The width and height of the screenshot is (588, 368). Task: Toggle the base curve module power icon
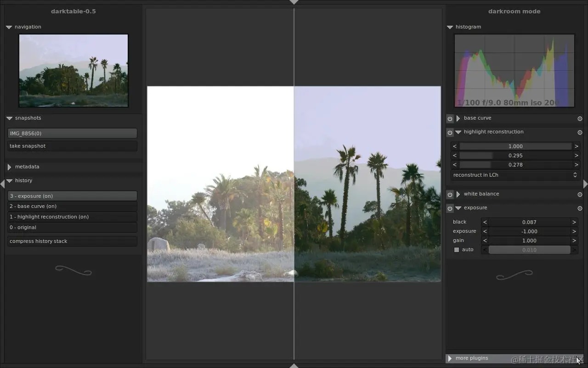[x=450, y=119]
